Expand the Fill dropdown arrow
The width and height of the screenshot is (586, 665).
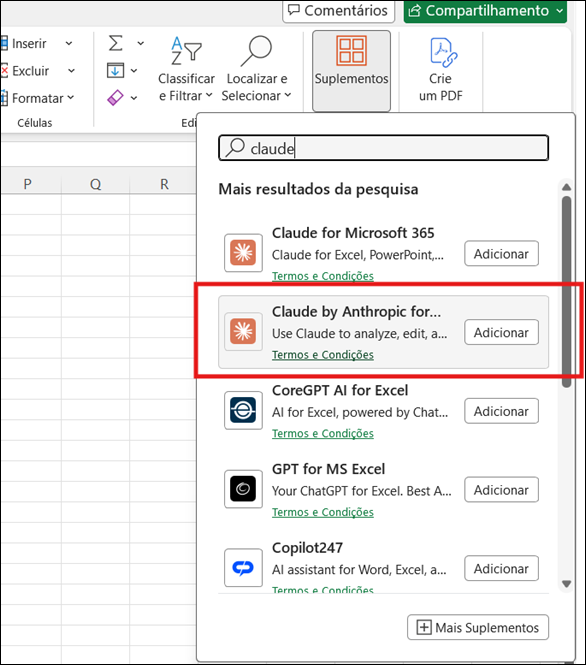pyautogui.click(x=134, y=71)
